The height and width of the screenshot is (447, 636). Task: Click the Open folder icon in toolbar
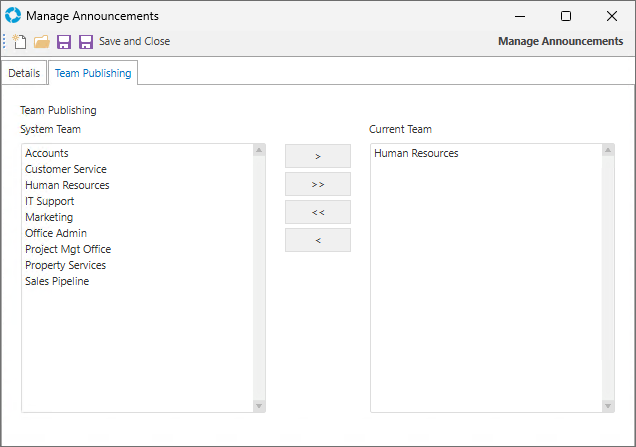pos(41,42)
